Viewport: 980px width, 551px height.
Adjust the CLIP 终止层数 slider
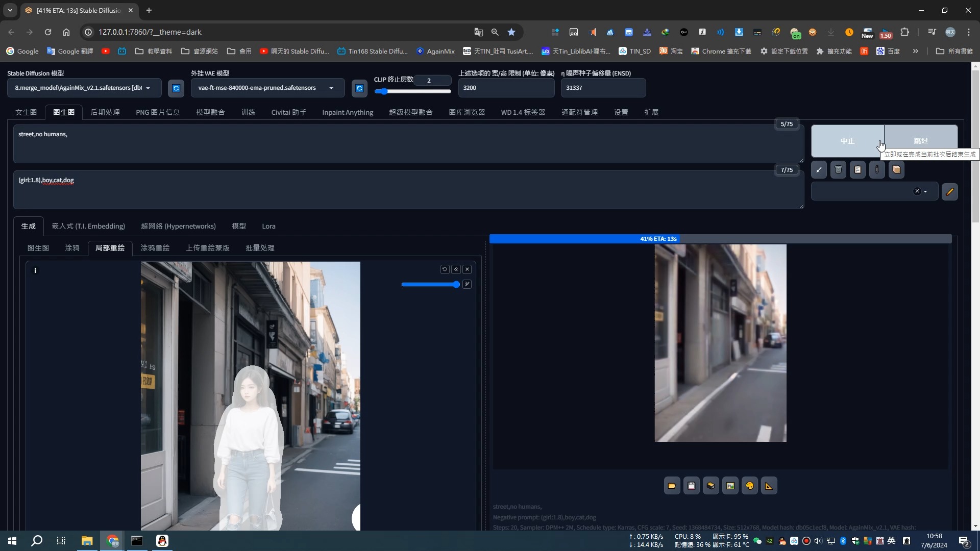[384, 91]
